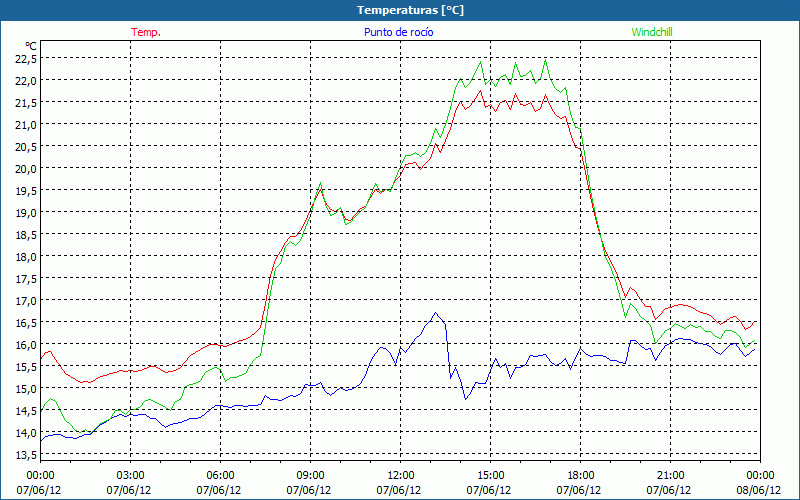Click the 16,5 y-axis value
This screenshot has height=500, width=800.
click(26, 322)
